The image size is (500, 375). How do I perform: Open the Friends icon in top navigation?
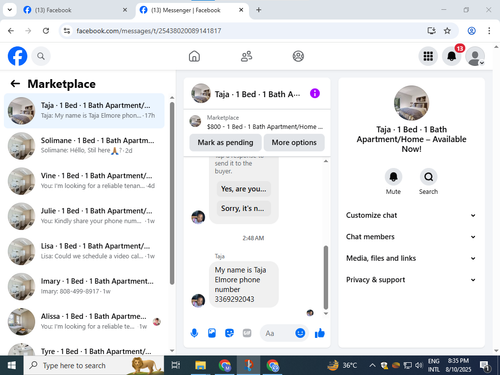point(246,56)
